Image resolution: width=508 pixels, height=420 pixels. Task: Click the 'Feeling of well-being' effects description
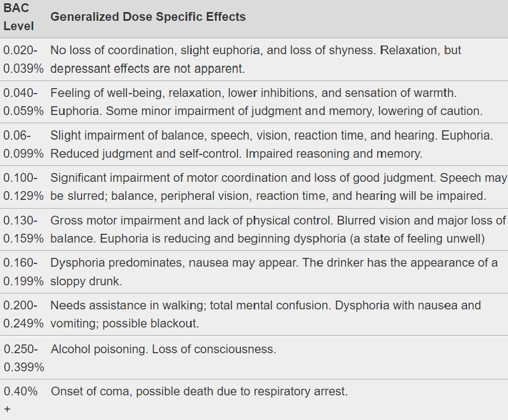pos(266,101)
